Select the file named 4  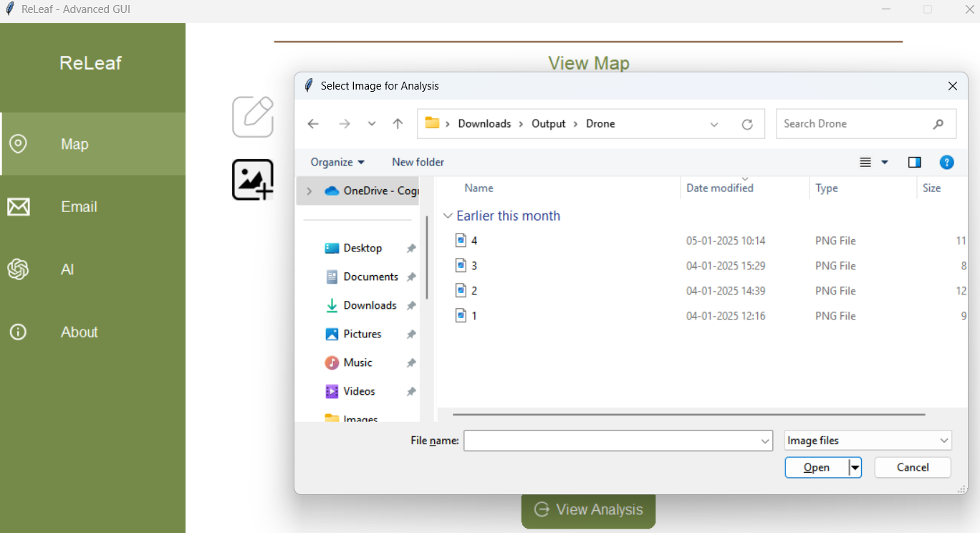point(474,241)
